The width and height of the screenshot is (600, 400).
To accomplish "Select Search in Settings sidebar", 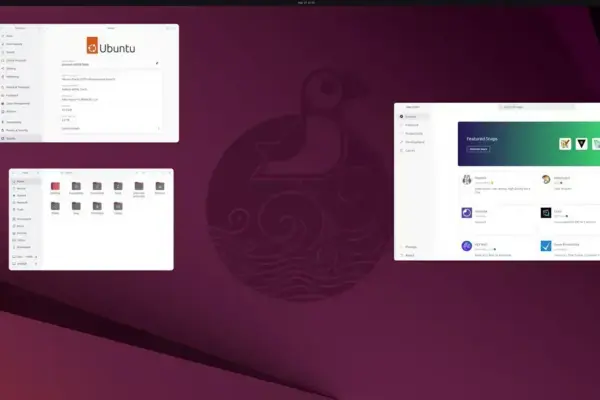I will pos(20,52).
